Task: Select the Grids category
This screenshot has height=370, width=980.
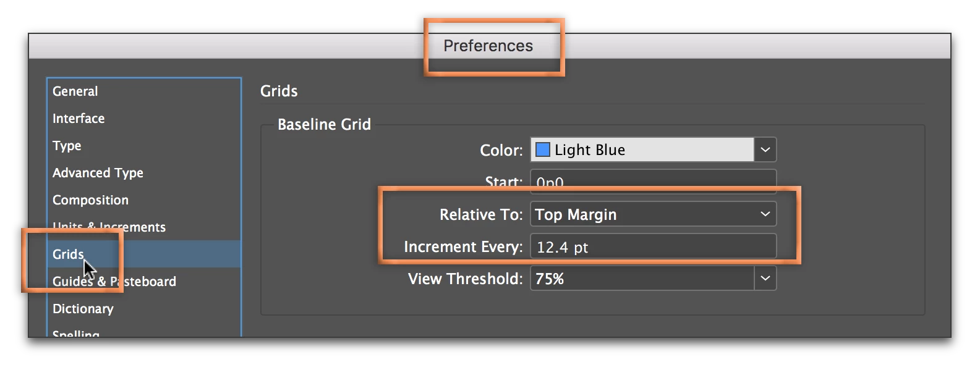Action: coord(68,254)
